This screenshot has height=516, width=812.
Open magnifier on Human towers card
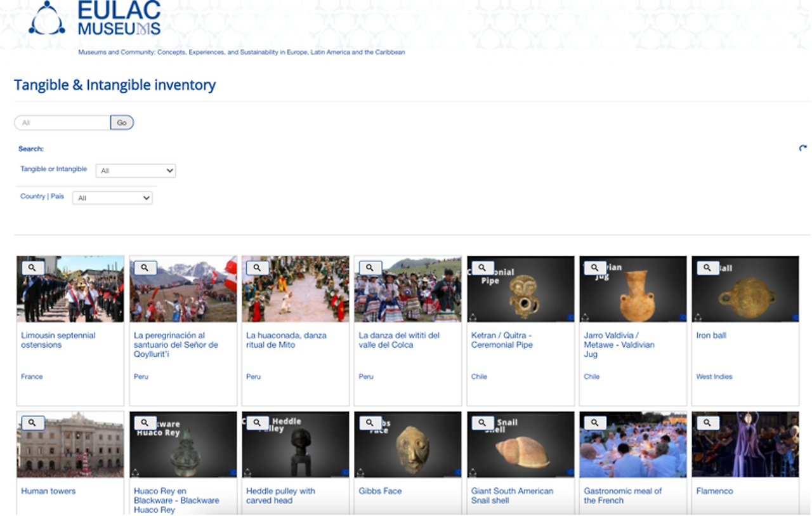[32, 423]
